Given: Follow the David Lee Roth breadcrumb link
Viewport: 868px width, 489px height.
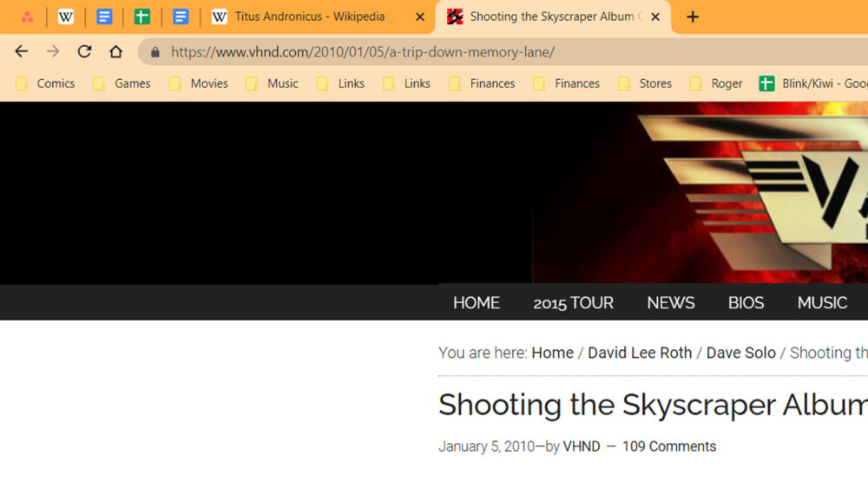Looking at the screenshot, I should tap(640, 353).
